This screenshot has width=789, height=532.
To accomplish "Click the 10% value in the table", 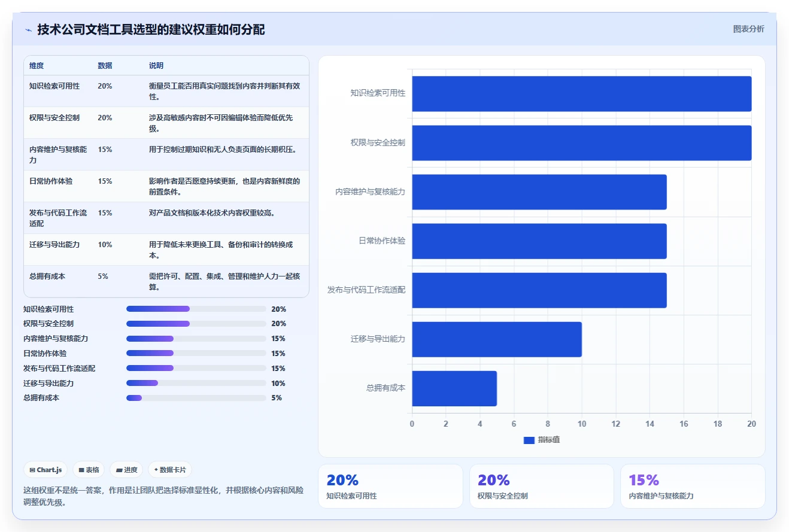I will (x=105, y=244).
